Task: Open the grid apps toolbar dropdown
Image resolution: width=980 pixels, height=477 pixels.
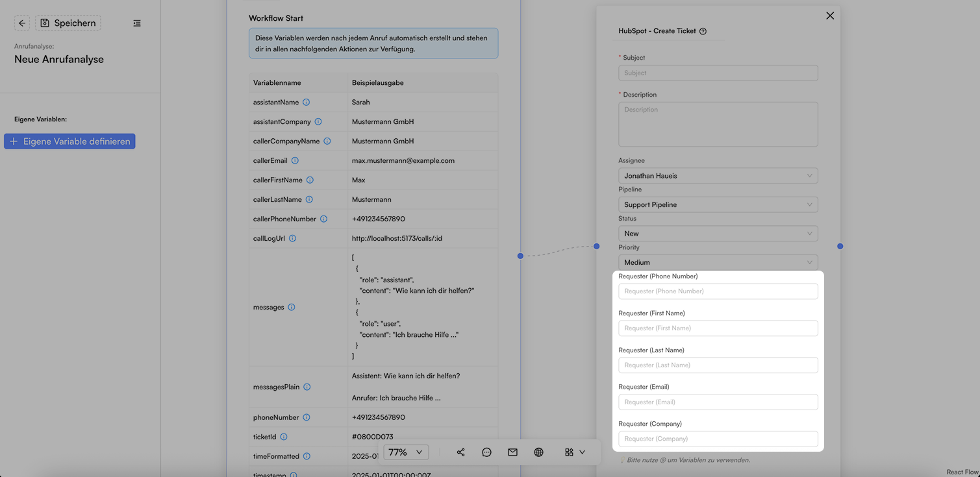Action: 575,452
